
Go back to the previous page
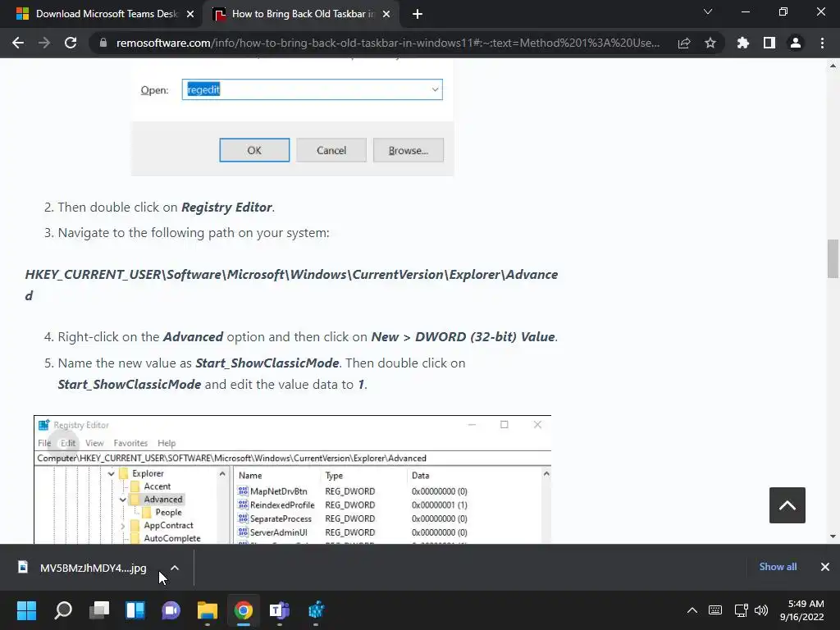tap(18, 43)
